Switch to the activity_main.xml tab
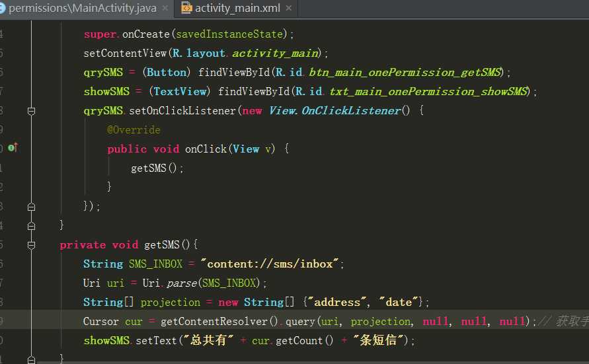The image size is (589, 364). coord(237,8)
